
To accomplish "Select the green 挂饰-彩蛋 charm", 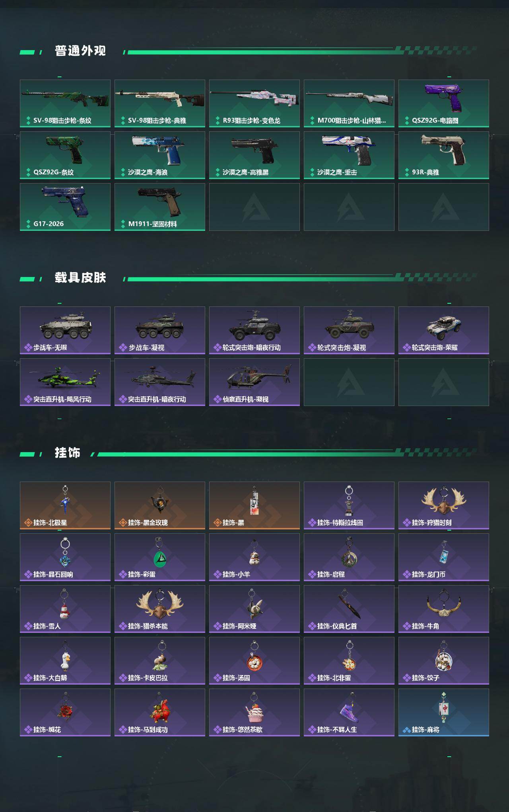I will click(x=160, y=557).
